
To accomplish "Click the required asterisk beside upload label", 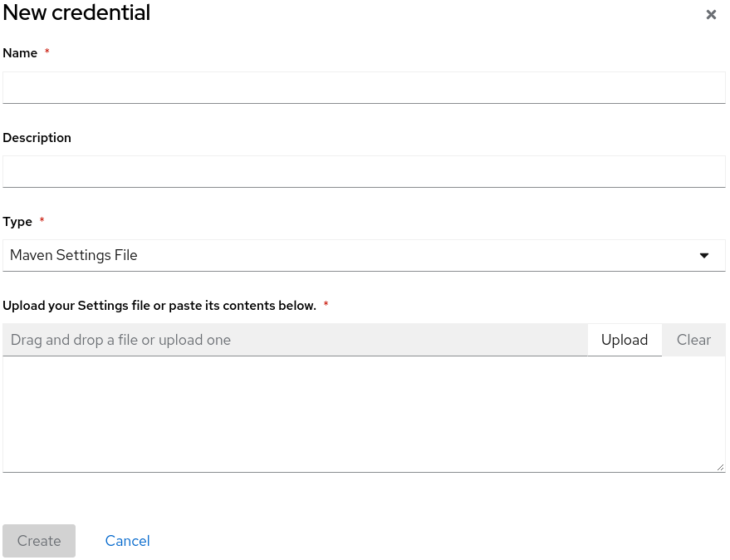I will (326, 306).
